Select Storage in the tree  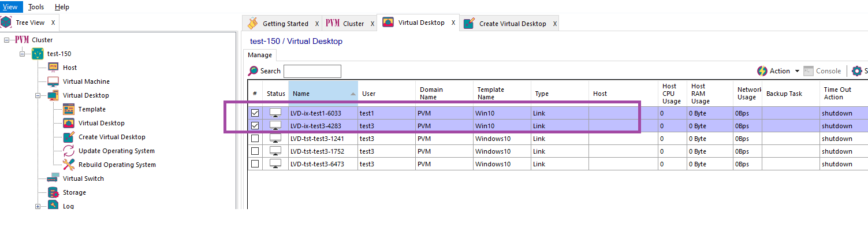74,192
